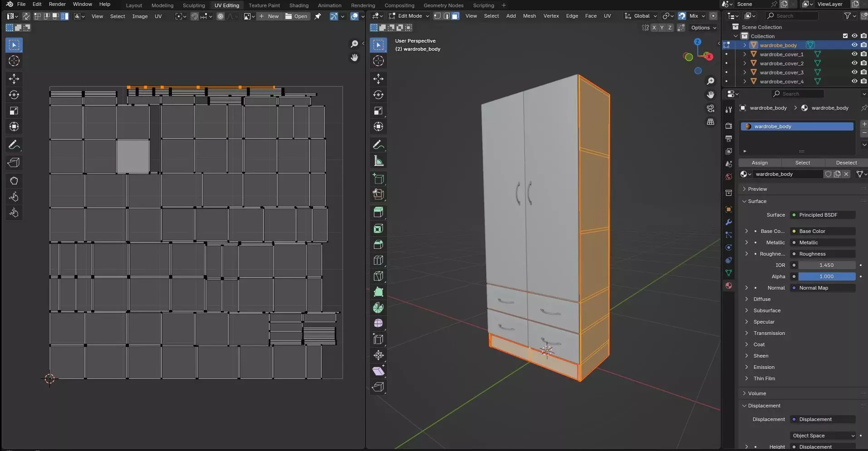
Task: Expand wardrobe_cover_1 in outliner
Action: coord(745,54)
